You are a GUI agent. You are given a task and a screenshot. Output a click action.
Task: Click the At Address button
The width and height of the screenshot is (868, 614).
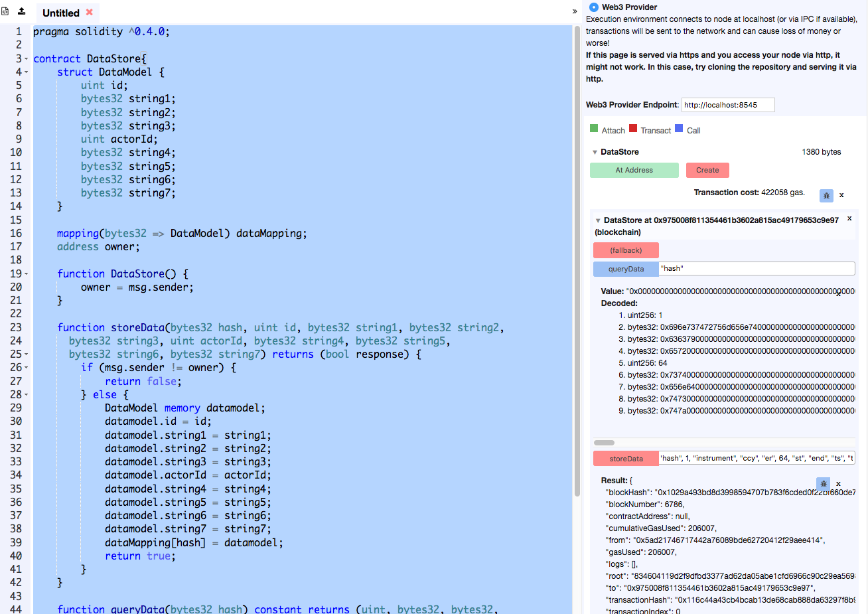coord(634,170)
